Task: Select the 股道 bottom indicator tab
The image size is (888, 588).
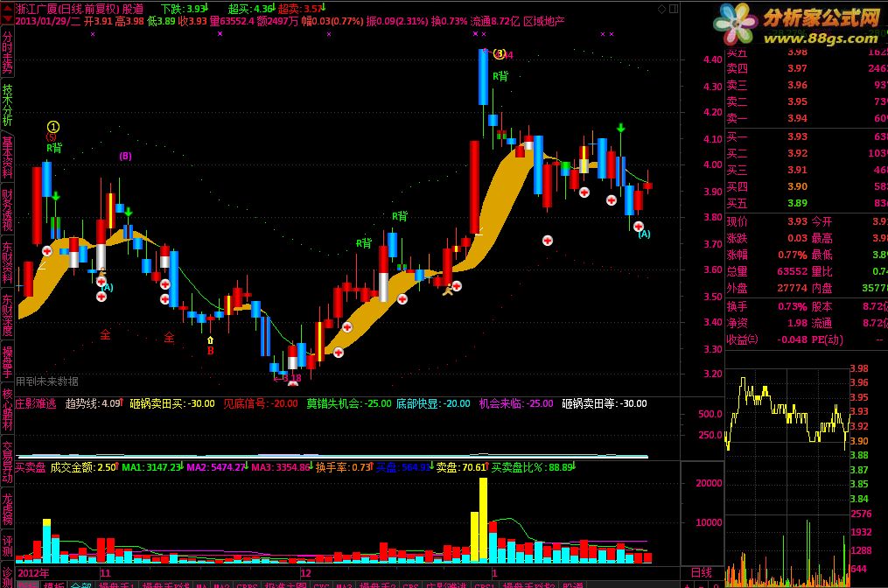Action: pyautogui.click(x=573, y=585)
